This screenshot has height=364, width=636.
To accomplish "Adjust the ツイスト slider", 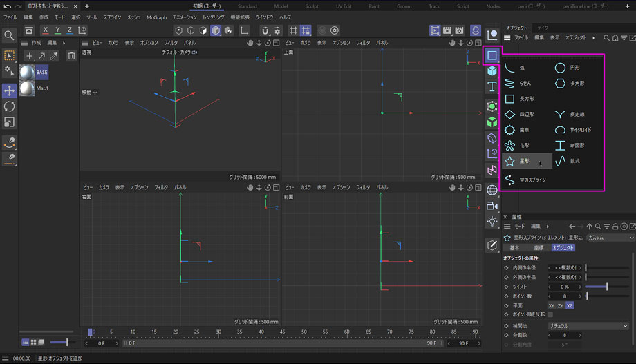I will point(606,287).
